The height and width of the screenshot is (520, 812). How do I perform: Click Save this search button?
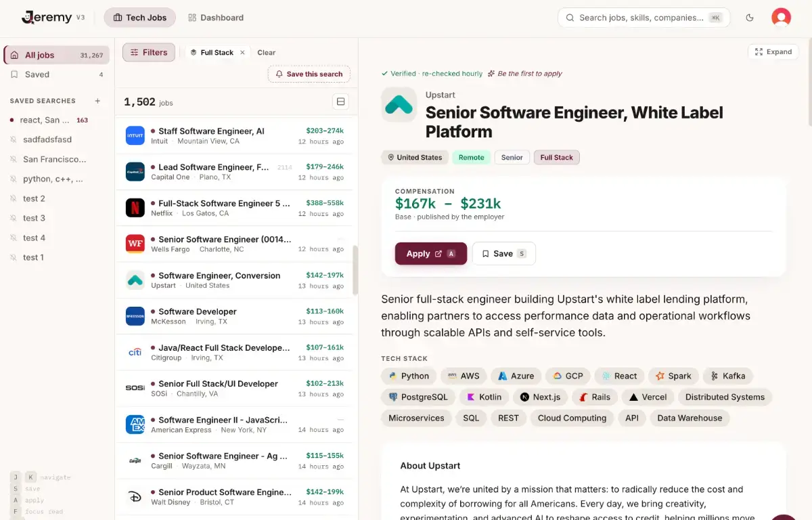[x=309, y=74]
